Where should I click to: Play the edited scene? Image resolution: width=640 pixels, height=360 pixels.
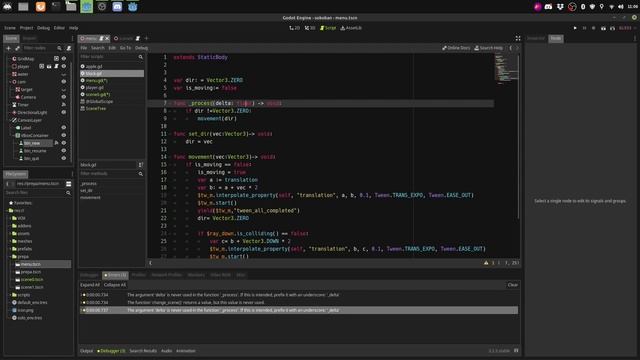coord(603,28)
